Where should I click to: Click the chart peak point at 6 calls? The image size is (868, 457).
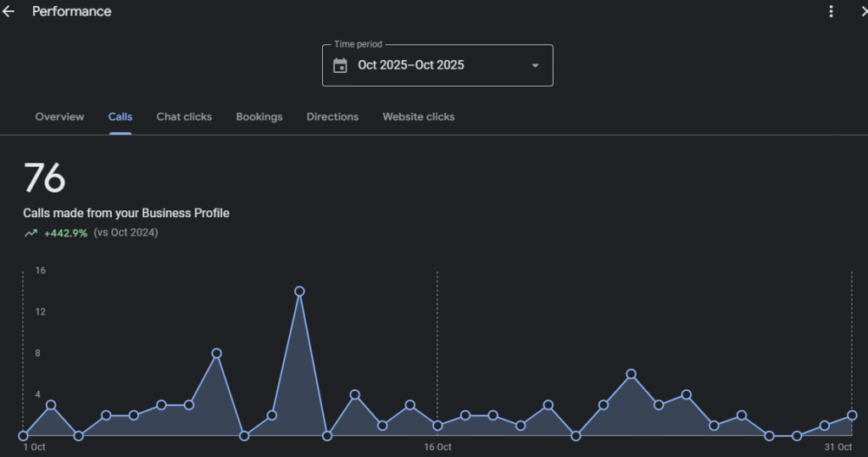631,374
